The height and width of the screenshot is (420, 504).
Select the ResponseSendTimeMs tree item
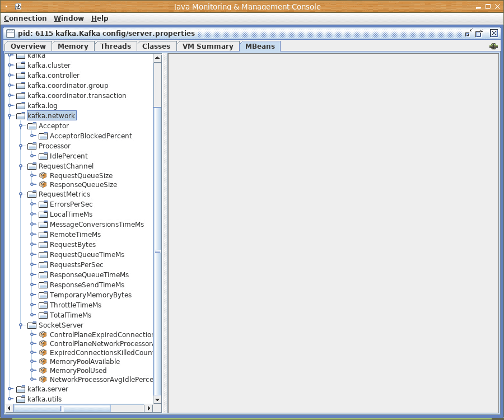pyautogui.click(x=87, y=284)
